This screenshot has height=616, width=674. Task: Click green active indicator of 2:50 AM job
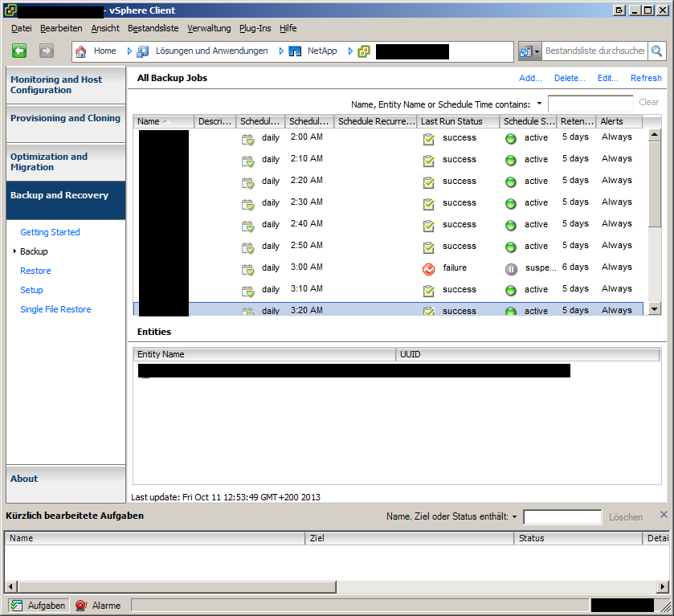[511, 247]
